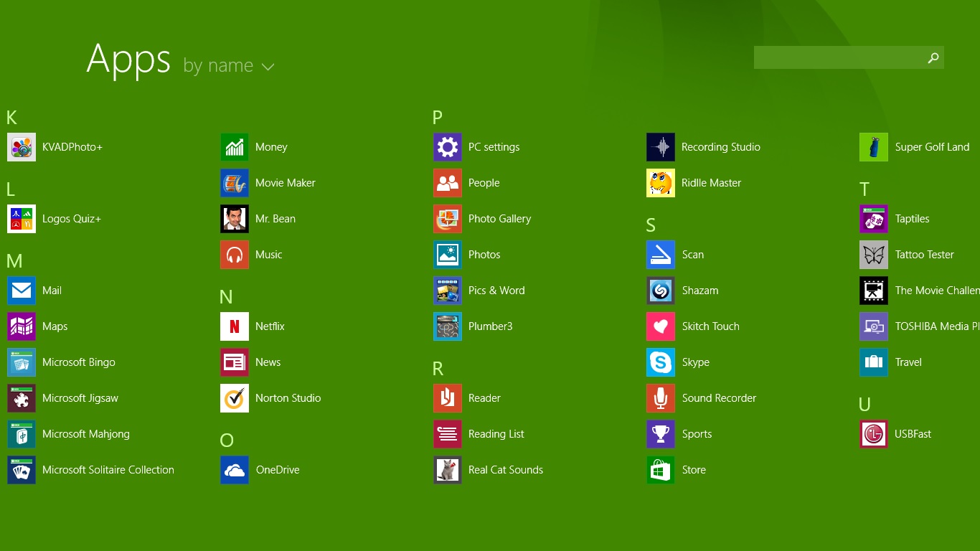Screen dimensions: 980x551
Task: Launch Photo Gallery icon
Action: point(448,219)
